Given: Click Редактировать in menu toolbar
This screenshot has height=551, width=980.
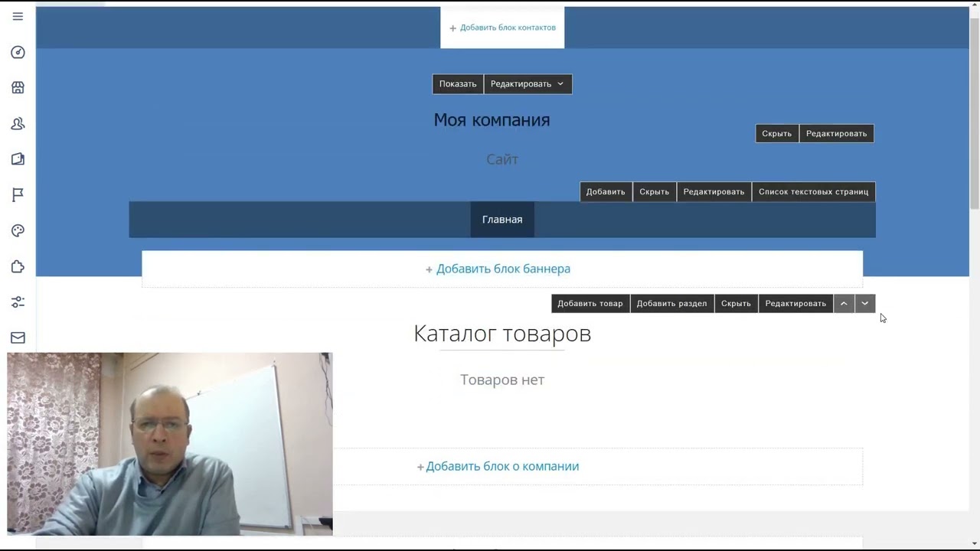Looking at the screenshot, I should click(x=714, y=192).
